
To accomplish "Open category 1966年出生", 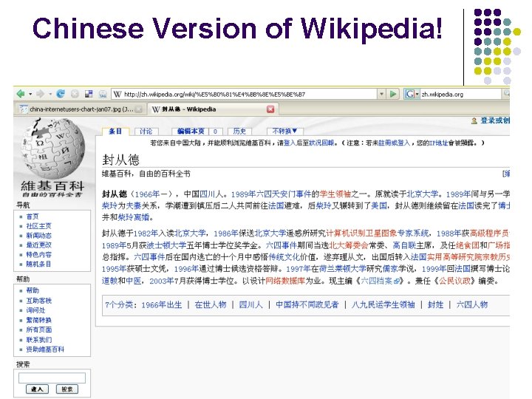I will (x=162, y=304).
